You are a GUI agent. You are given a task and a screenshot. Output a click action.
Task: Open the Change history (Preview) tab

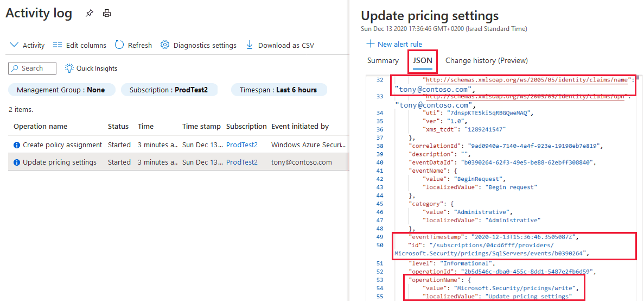point(486,61)
